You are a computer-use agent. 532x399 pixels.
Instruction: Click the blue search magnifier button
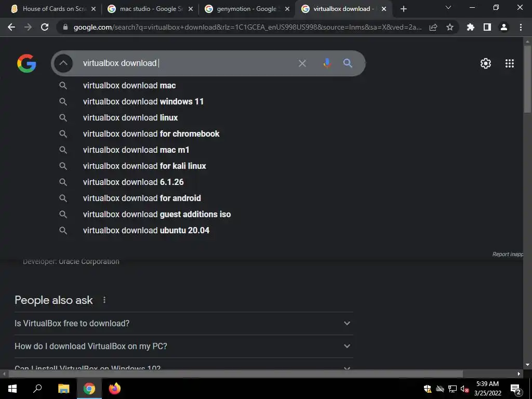(x=348, y=63)
